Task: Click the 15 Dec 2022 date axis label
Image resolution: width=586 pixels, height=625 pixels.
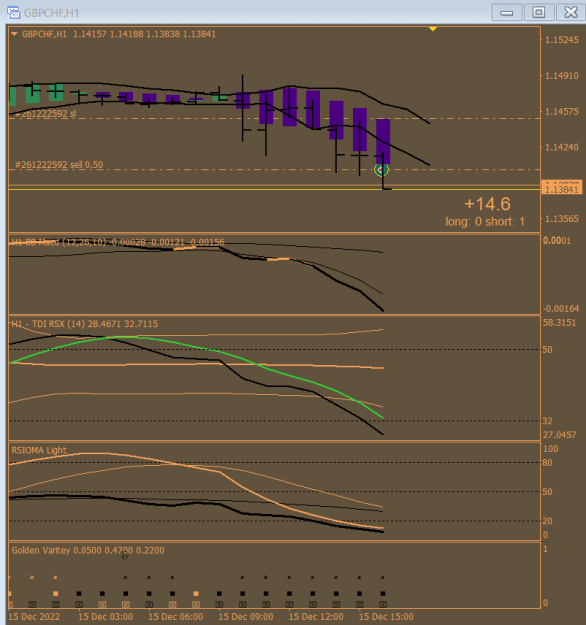Action: click(34, 617)
